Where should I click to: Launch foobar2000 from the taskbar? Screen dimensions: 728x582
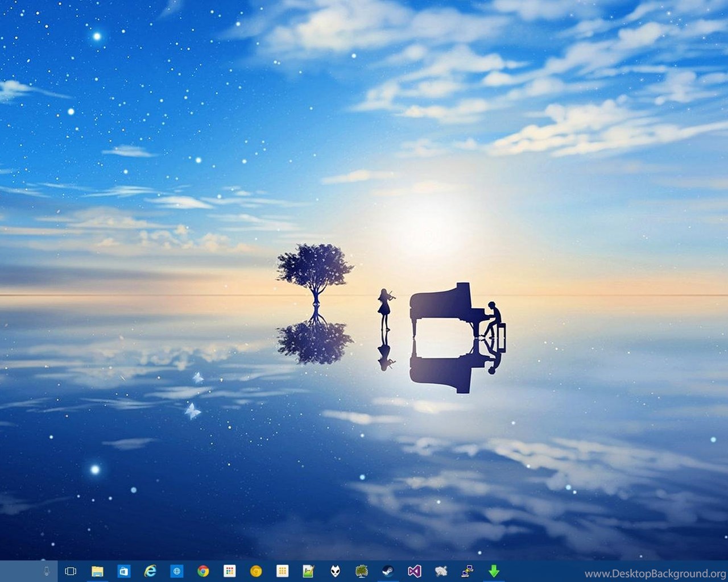336,571
